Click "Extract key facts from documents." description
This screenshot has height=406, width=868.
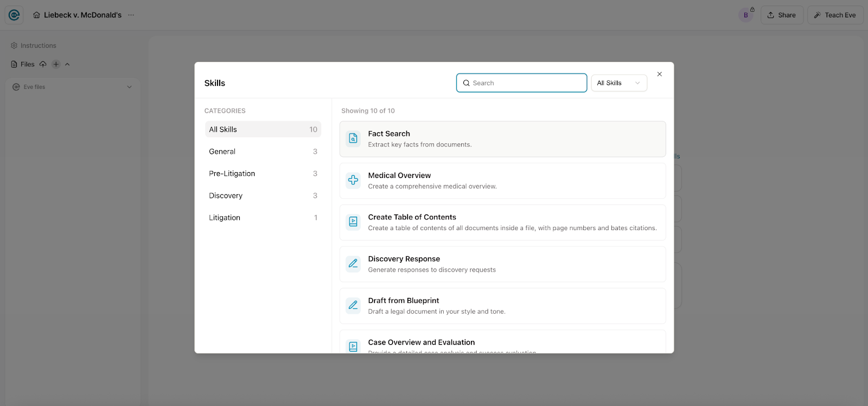click(x=420, y=144)
